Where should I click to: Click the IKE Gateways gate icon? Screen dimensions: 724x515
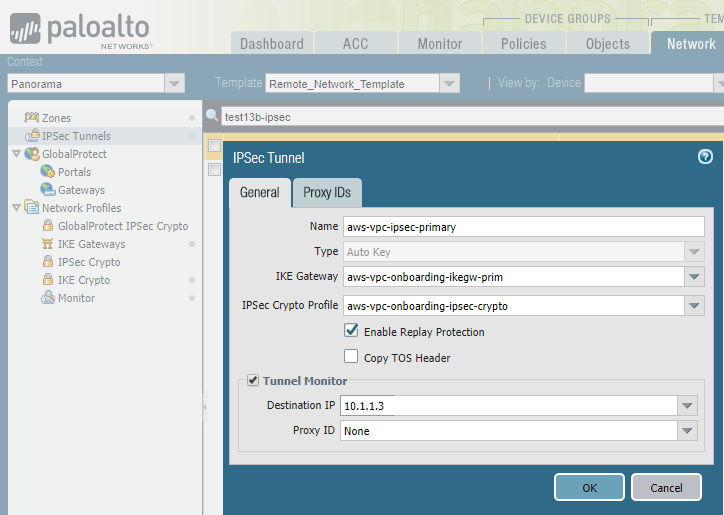click(x=48, y=243)
